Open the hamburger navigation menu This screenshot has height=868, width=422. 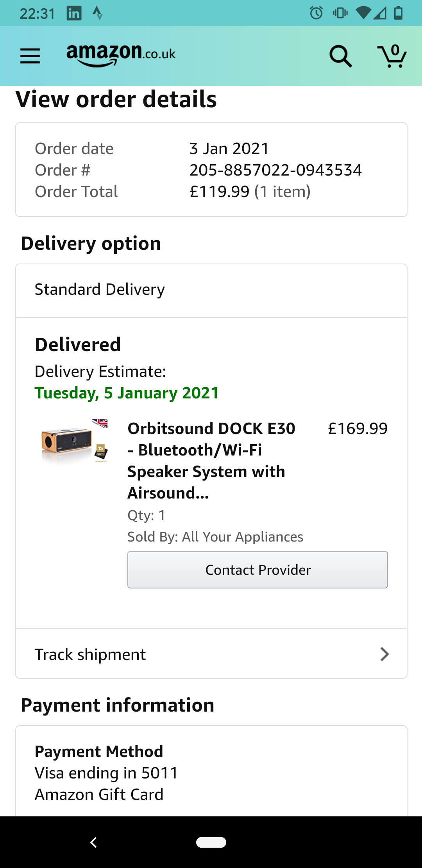[x=30, y=56]
